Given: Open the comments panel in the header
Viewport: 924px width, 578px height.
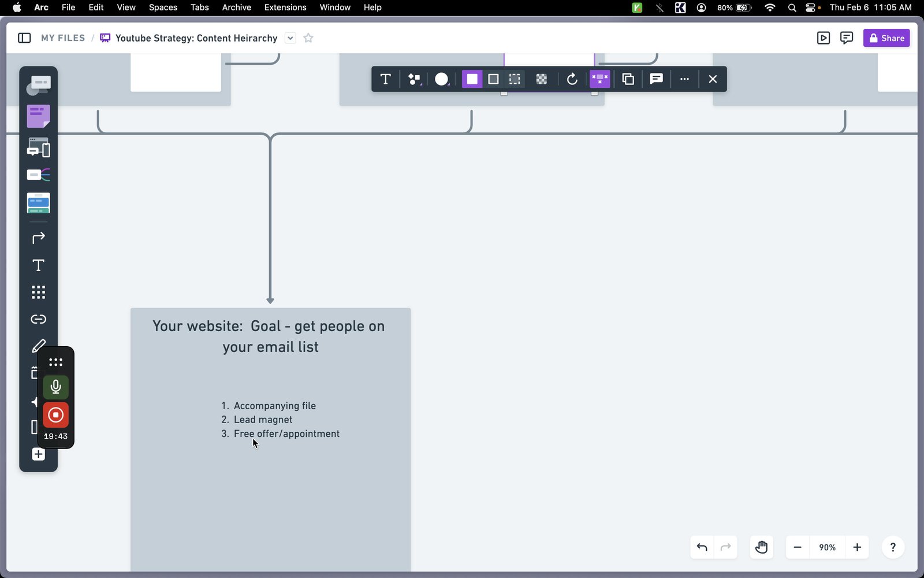Looking at the screenshot, I should (847, 38).
